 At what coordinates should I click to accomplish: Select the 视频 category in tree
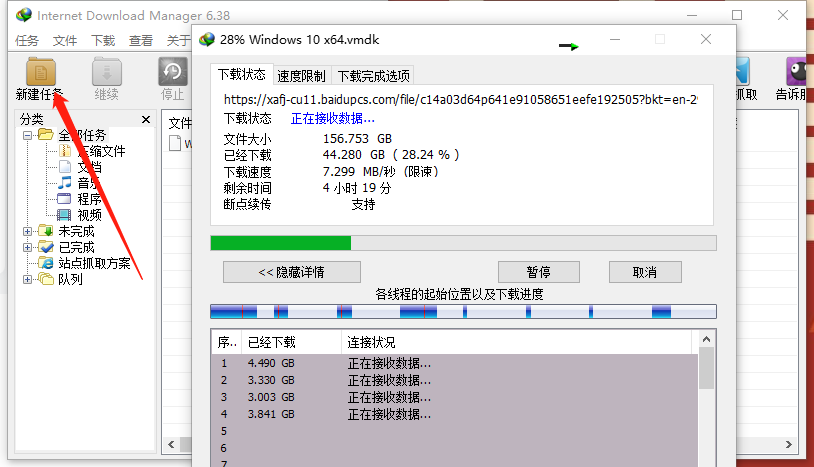[89, 215]
